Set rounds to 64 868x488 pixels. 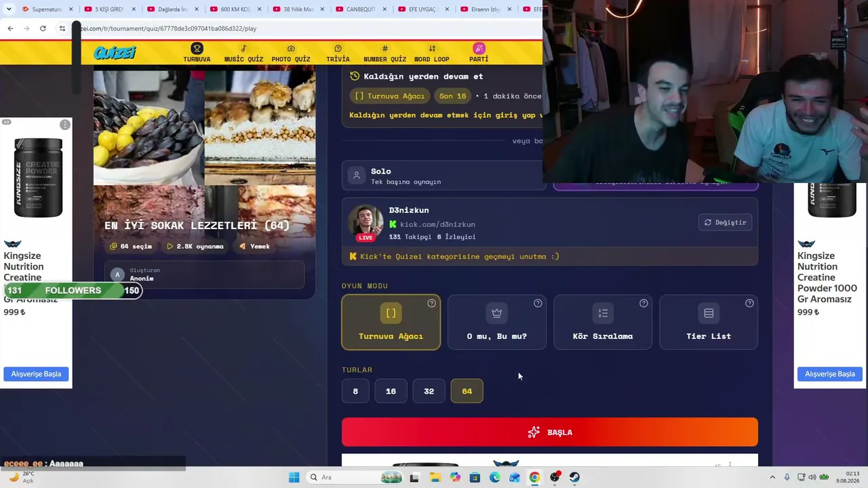pos(467,391)
